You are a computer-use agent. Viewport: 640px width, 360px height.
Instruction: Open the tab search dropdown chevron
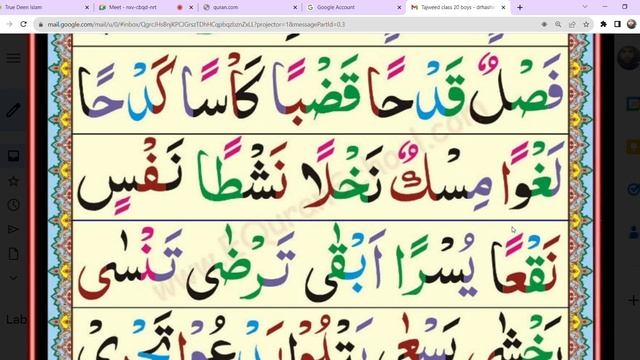point(585,7)
